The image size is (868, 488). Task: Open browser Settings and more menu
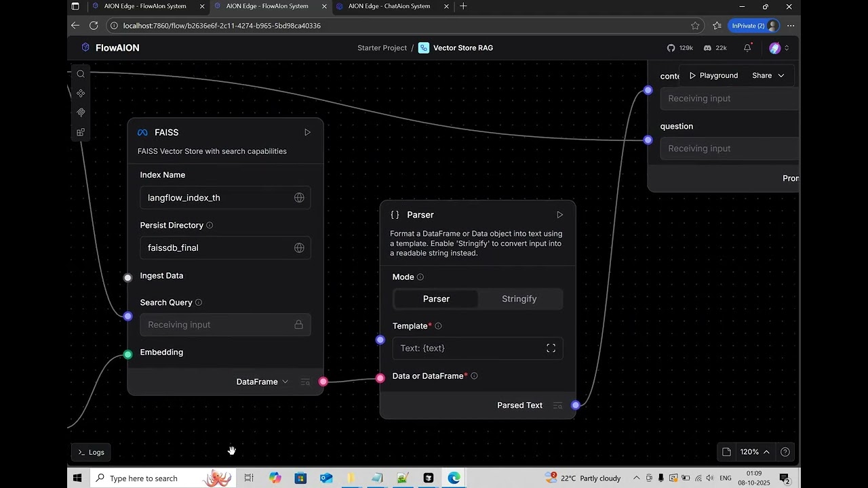791,26
